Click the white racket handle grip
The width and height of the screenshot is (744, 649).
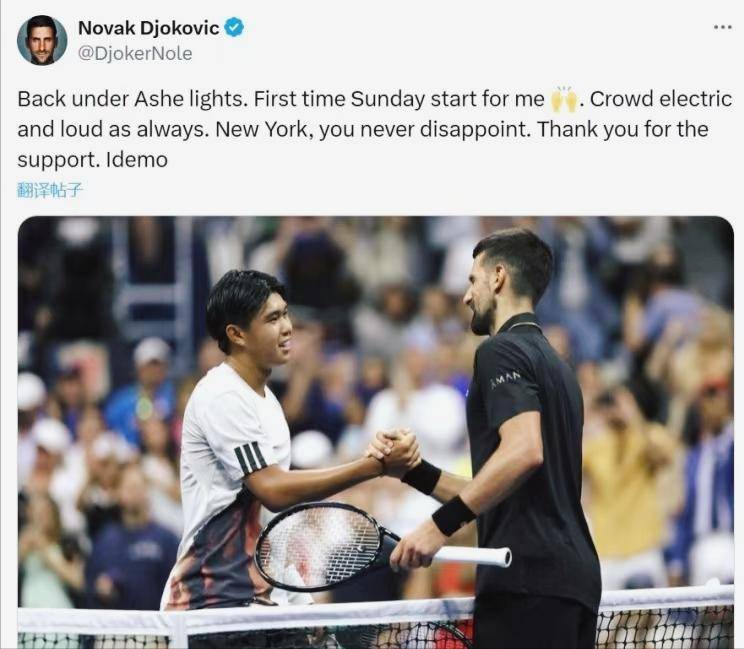472,555
